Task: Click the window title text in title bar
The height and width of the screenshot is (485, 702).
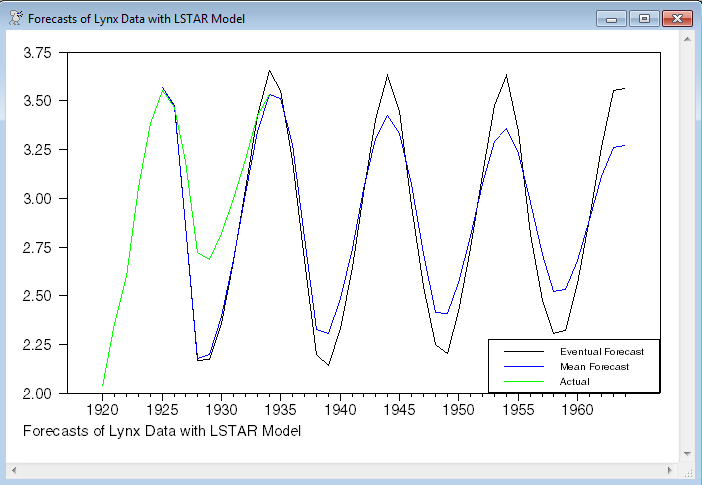Action: coord(135,18)
